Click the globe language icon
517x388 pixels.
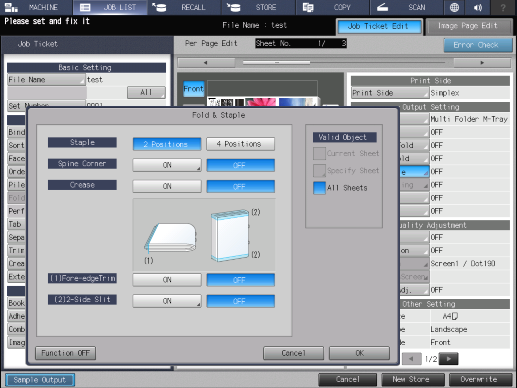454,7
